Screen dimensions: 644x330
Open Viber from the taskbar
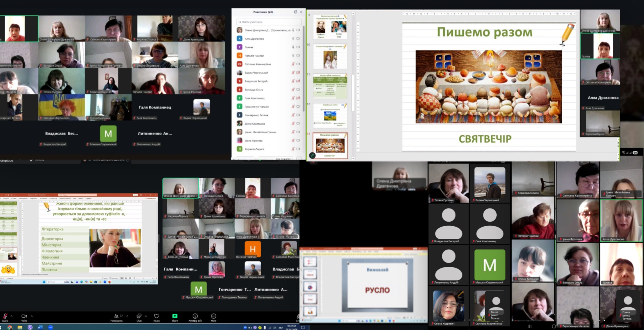(30, 327)
